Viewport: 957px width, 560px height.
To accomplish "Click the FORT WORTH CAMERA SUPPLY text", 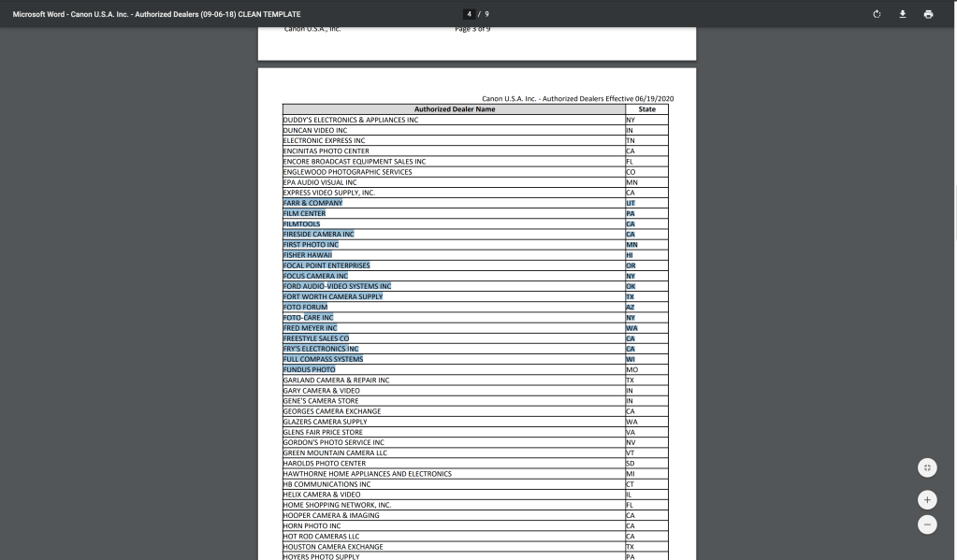I will coord(332,296).
